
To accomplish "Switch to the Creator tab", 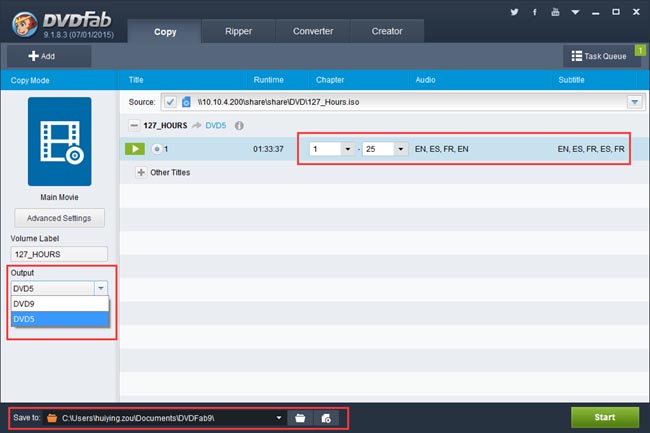I will (387, 31).
